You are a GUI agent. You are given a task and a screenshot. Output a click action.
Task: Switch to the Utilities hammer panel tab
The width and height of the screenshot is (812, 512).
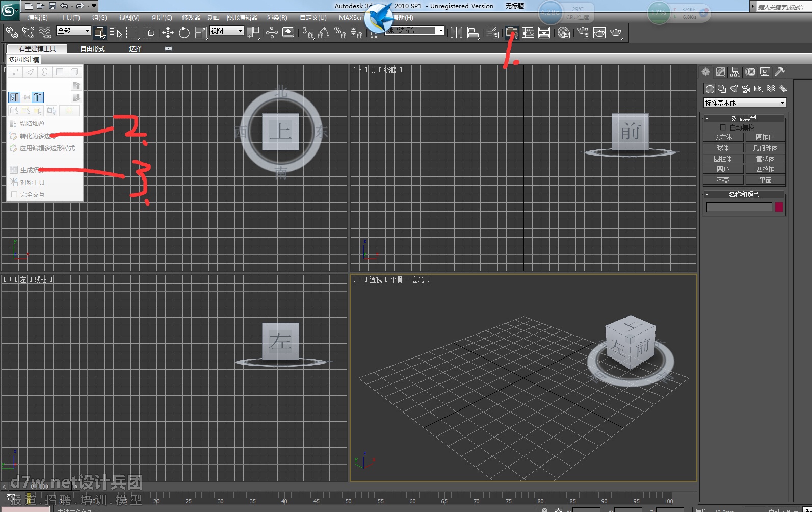[x=779, y=72]
